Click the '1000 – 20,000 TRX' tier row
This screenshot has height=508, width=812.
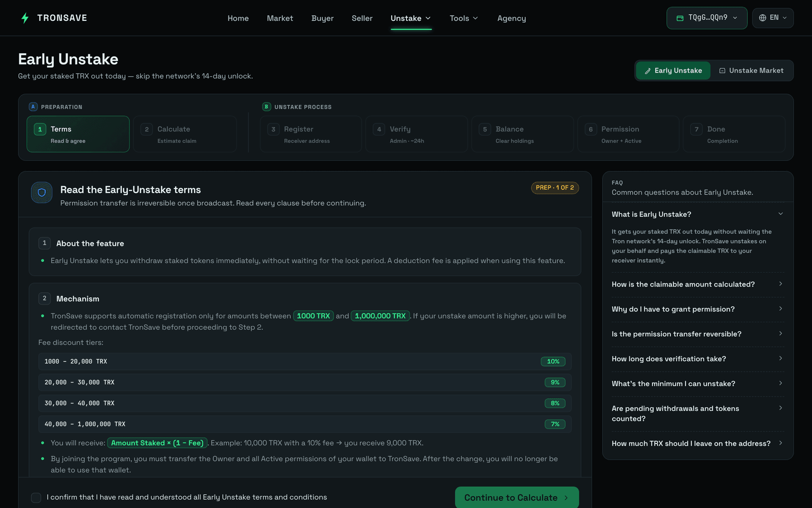pos(305,362)
